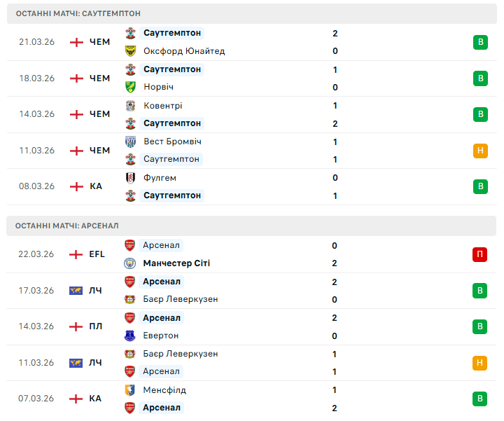
Task: Click the Coventry club crest
Action: (130, 106)
